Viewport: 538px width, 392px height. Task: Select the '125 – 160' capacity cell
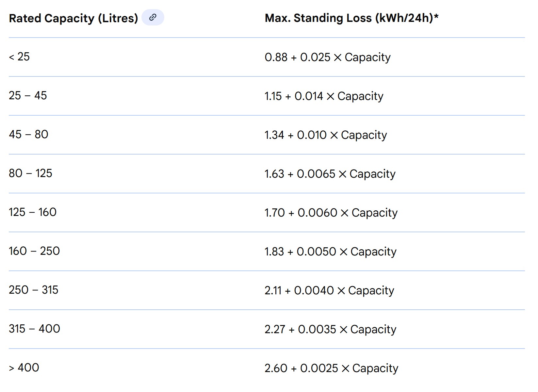[x=33, y=212]
